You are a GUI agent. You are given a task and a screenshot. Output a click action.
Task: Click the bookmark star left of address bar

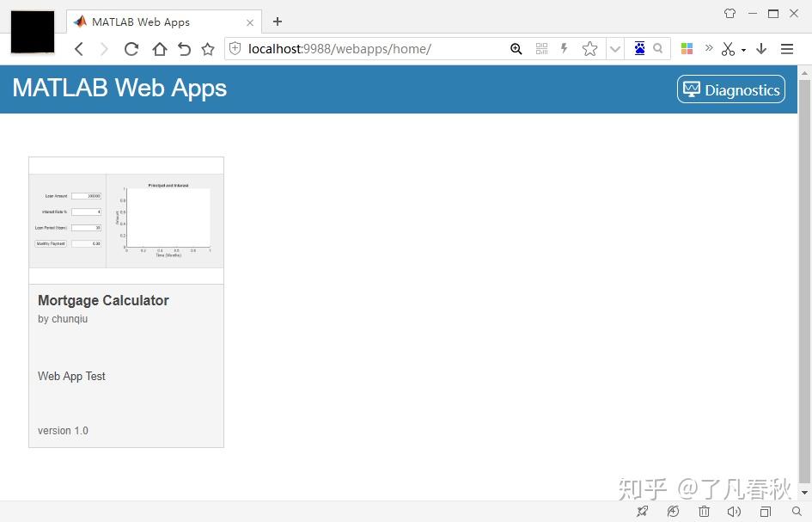[208, 49]
